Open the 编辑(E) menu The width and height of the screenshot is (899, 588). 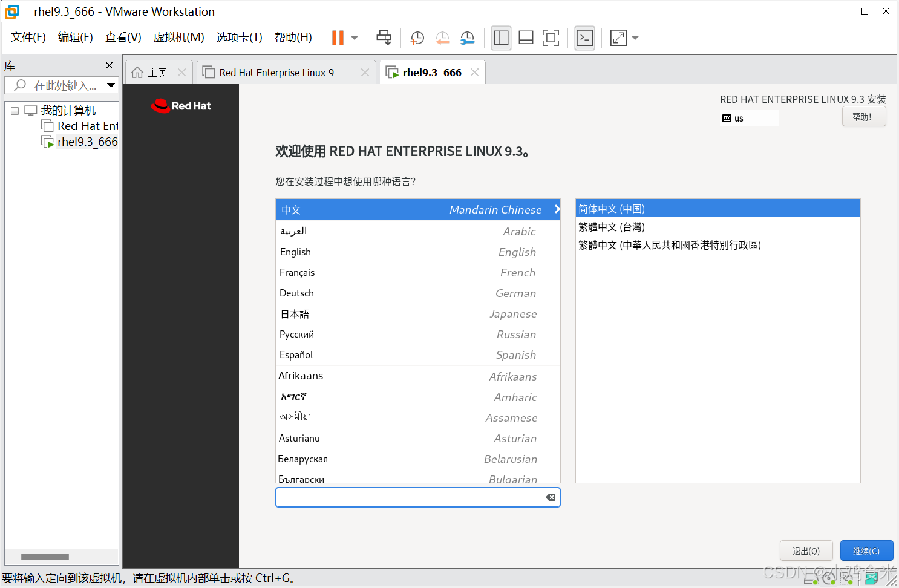tap(76, 38)
